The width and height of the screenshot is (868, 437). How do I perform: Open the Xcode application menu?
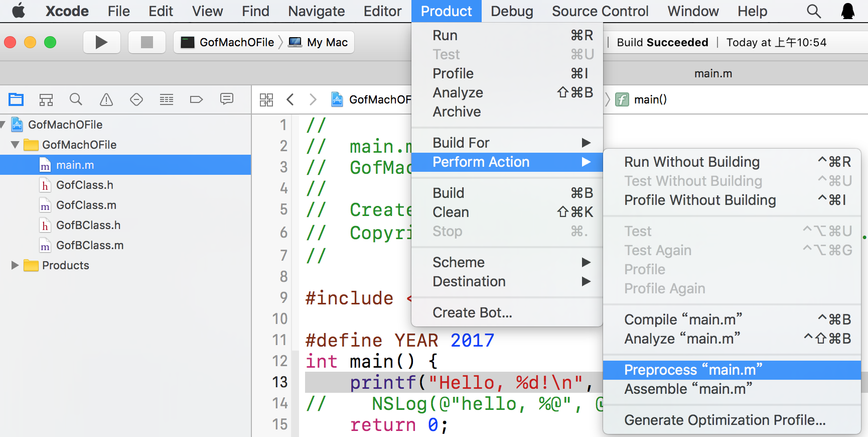point(67,11)
